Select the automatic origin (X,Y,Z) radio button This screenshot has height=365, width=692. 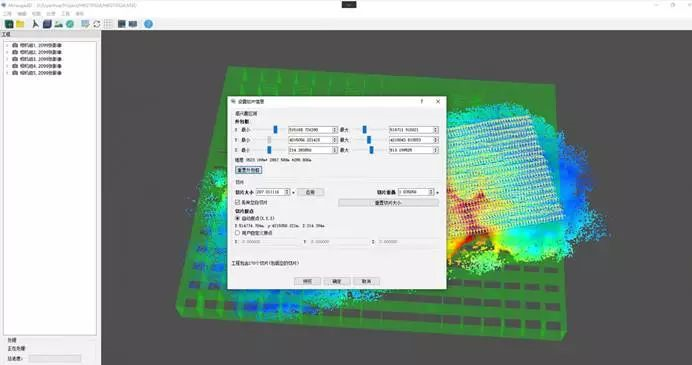[238, 218]
